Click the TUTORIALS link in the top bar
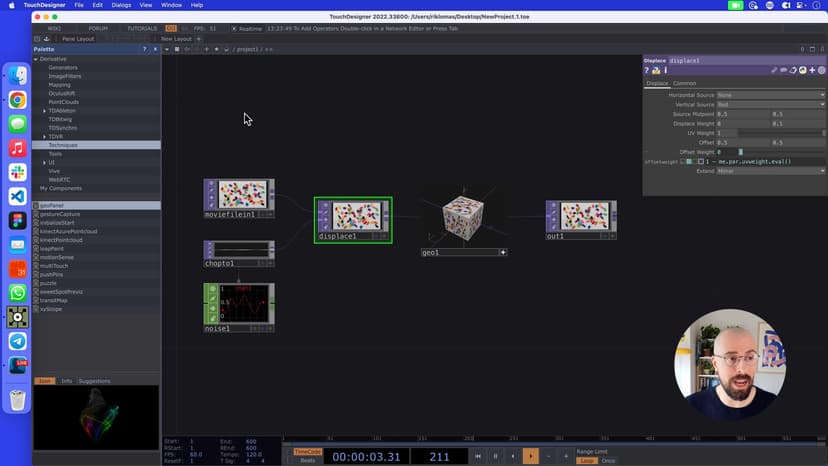 [142, 28]
